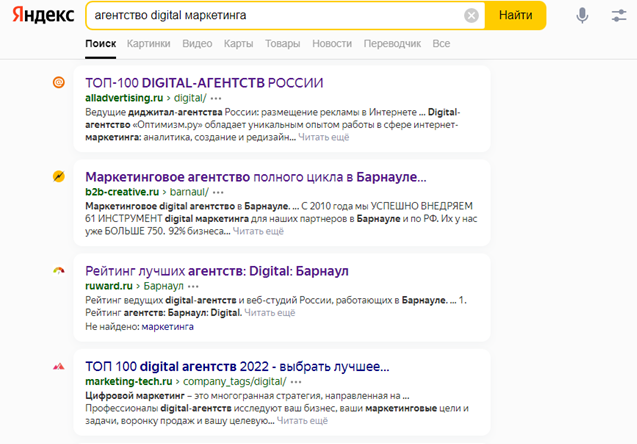The height and width of the screenshot is (444, 637).
Task: Open the b2b-creative.ru favicon
Action: tap(59, 176)
